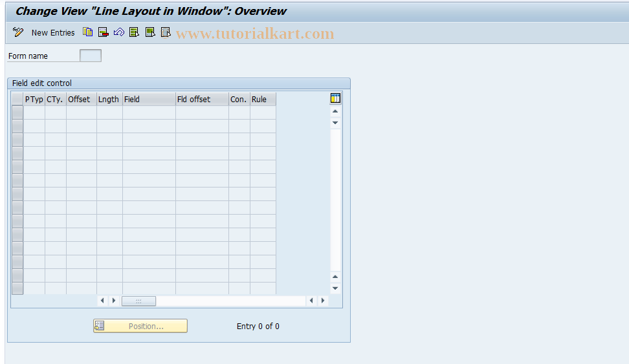
Task: Click the CTy. column header
Action: click(56, 99)
